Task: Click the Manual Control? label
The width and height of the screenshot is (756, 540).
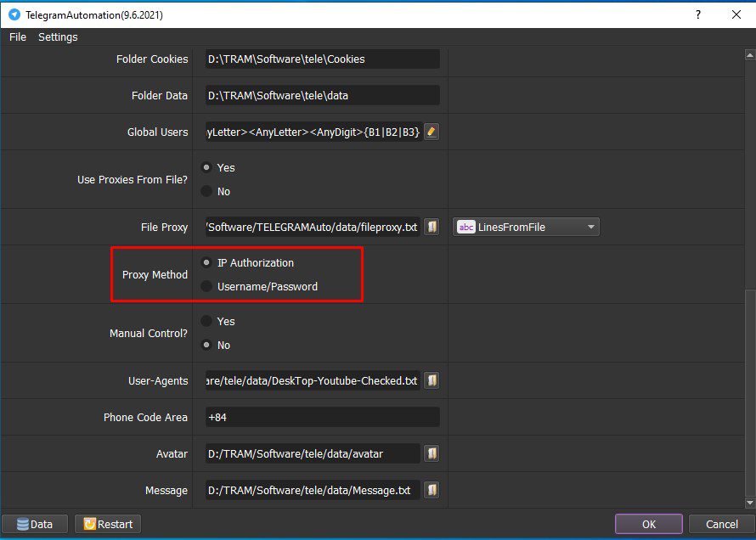Action: (149, 333)
